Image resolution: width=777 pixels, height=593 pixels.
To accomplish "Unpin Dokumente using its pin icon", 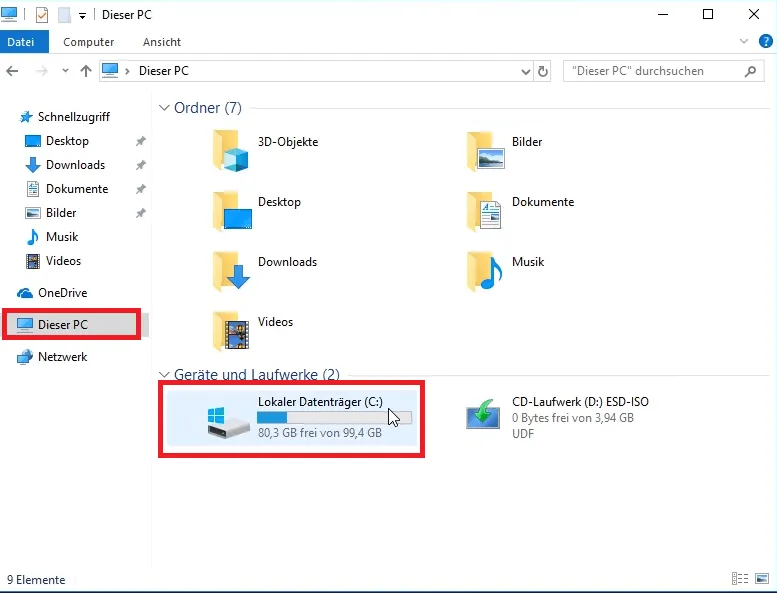I will coord(141,189).
